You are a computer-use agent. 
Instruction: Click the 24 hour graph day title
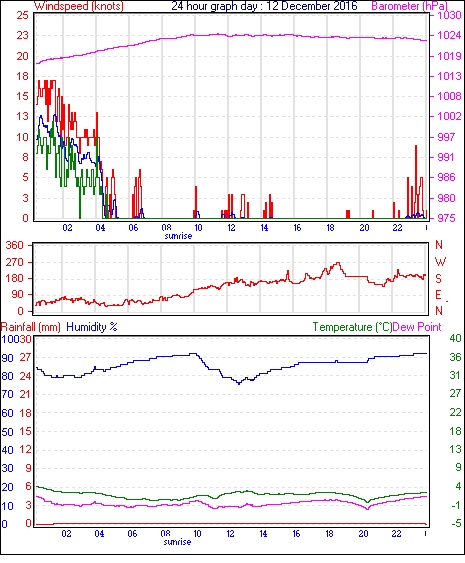[264, 6]
